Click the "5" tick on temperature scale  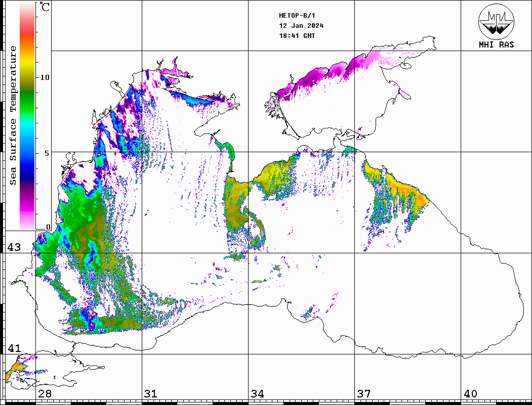click(47, 153)
